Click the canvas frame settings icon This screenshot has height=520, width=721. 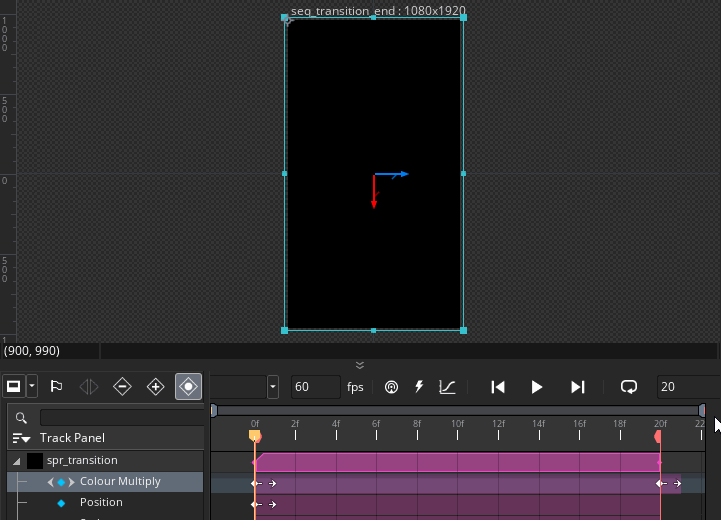click(14, 386)
